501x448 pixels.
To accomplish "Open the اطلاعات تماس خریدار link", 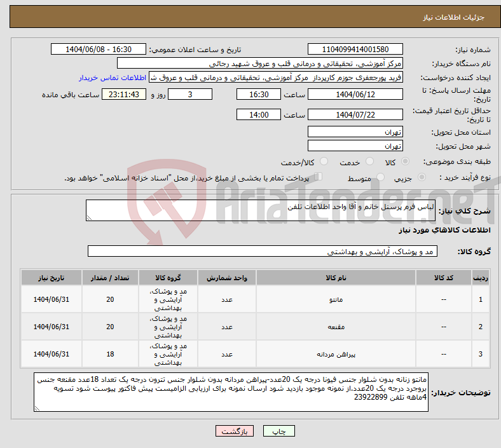I will tap(113, 78).
